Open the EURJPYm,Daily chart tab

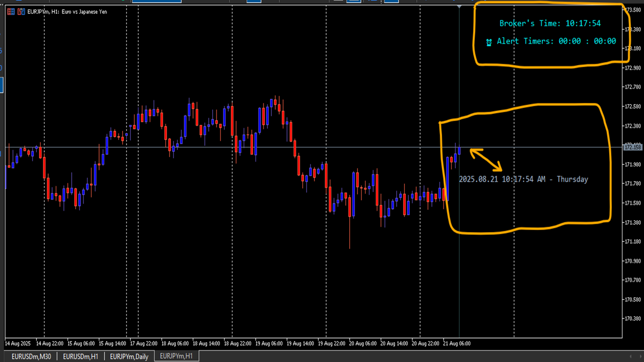click(129, 356)
